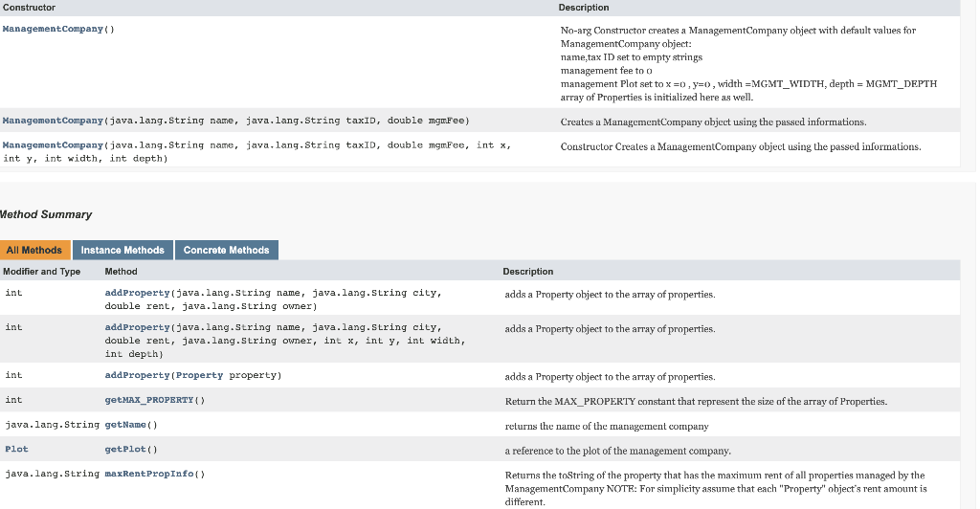
Task: Click description 'a reference to the plot of the management company.'
Action: [617, 451]
